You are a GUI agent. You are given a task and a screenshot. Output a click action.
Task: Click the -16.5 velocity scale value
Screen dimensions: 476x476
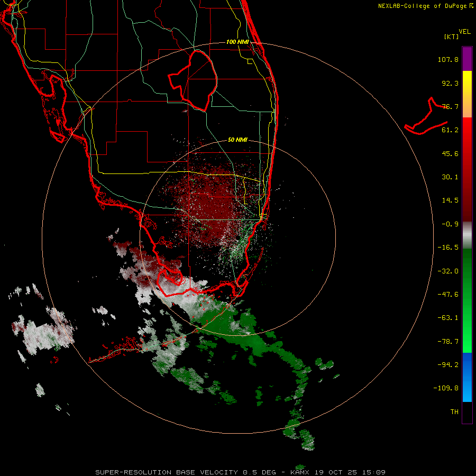coord(448,248)
